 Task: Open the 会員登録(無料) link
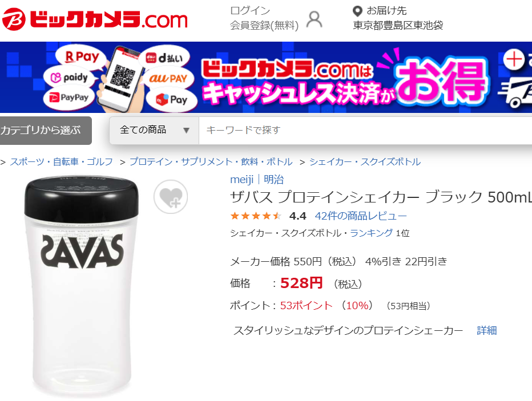(264, 26)
